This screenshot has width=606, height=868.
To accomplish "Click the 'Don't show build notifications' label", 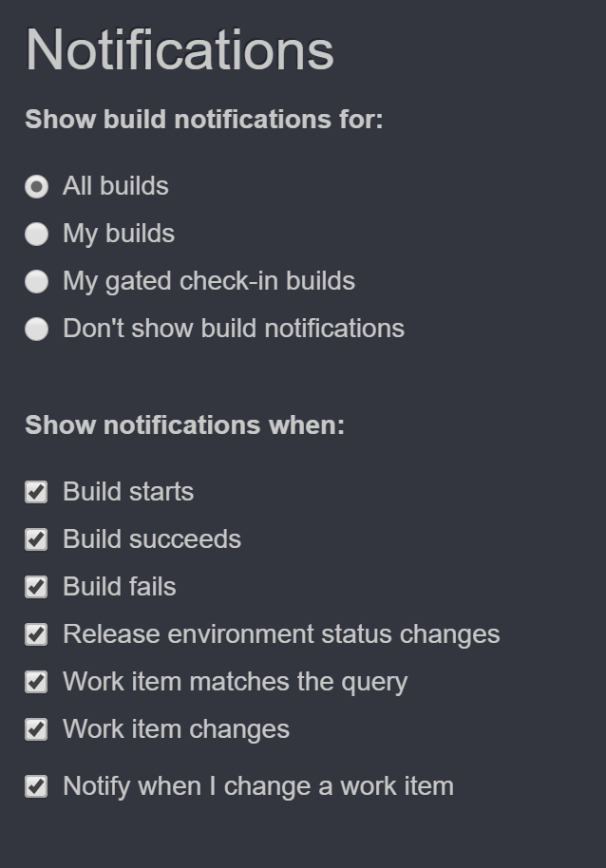I will (x=234, y=329).
